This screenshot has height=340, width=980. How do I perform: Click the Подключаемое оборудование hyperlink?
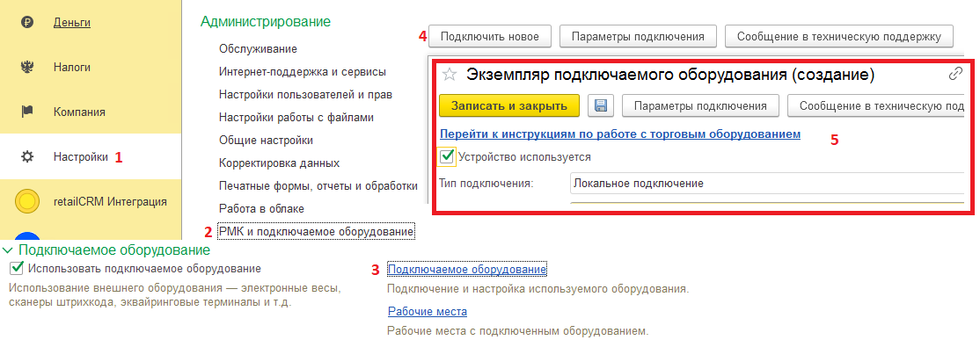pos(467,269)
